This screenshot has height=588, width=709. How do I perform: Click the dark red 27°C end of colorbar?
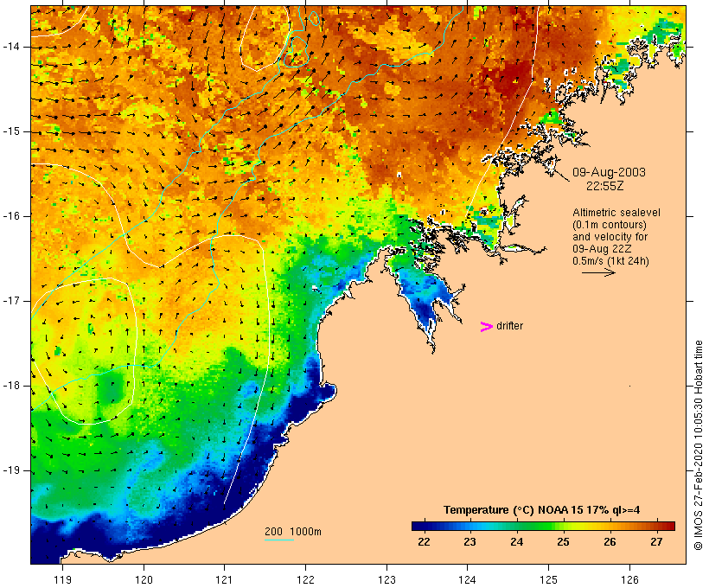point(667,526)
